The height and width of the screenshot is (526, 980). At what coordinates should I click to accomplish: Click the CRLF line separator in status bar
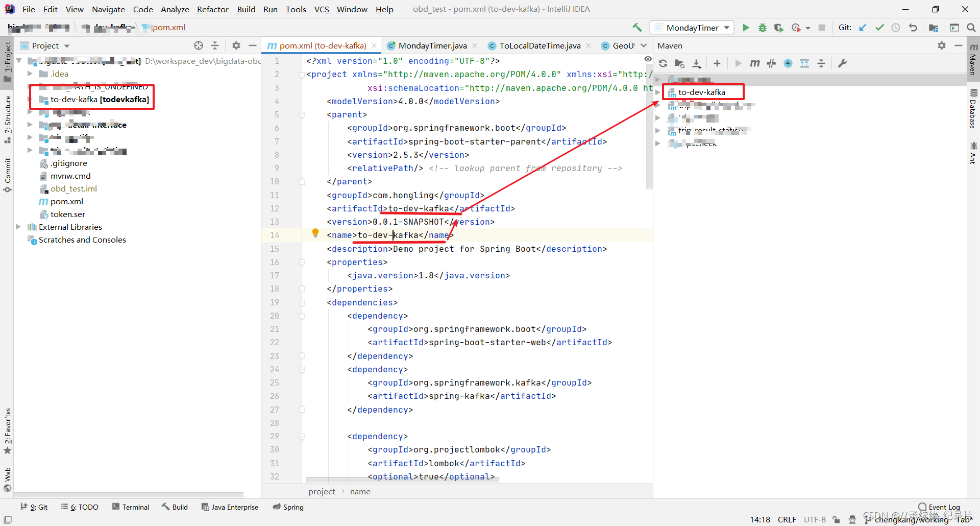click(x=787, y=519)
